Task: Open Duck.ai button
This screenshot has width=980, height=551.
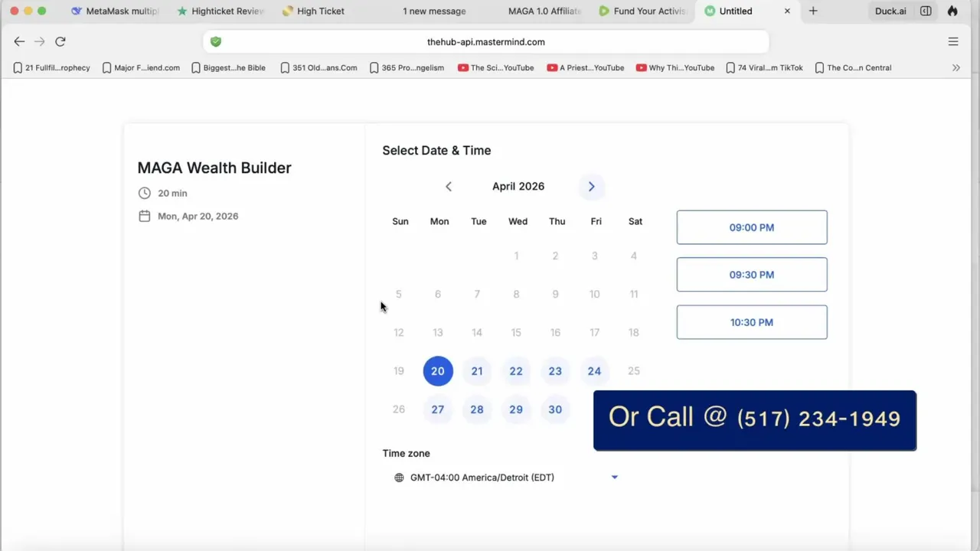Action: tap(890, 11)
